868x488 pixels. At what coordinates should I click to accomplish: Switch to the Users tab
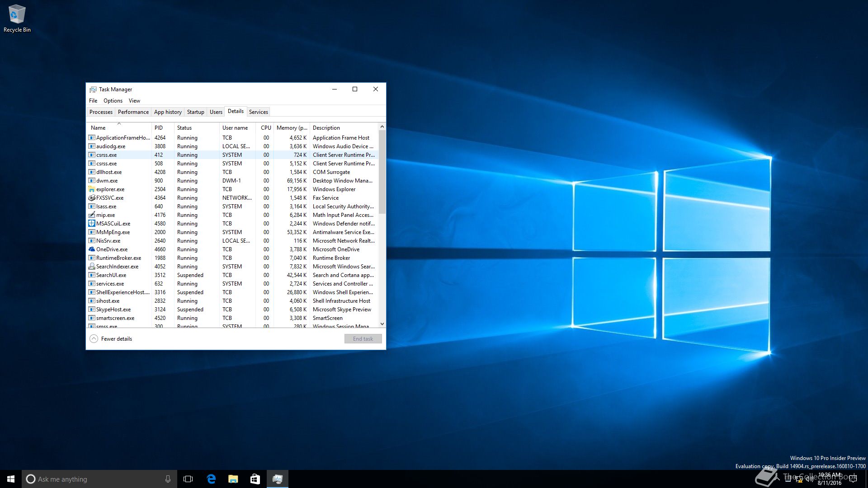(216, 112)
